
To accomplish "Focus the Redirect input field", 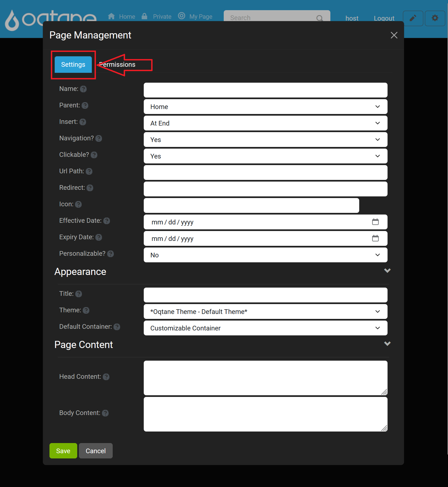I will point(266,189).
